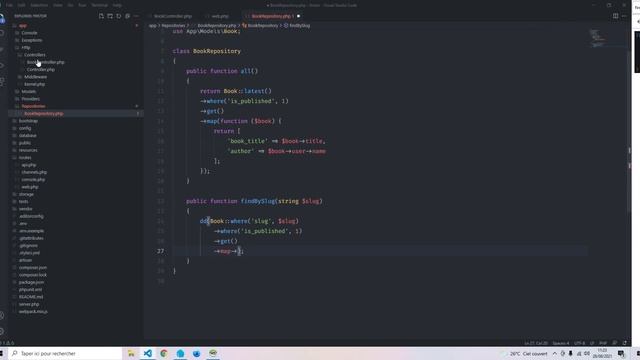Expand the database folder
This screenshot has width=640, height=360.
click(28, 136)
